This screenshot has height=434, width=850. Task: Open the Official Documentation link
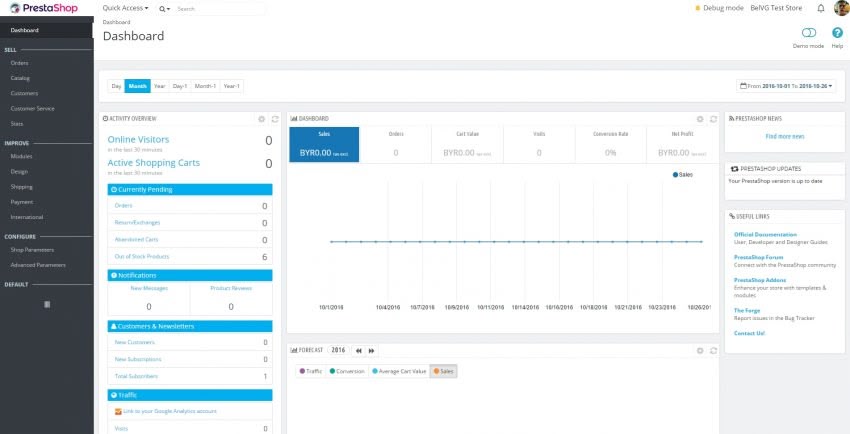765,235
